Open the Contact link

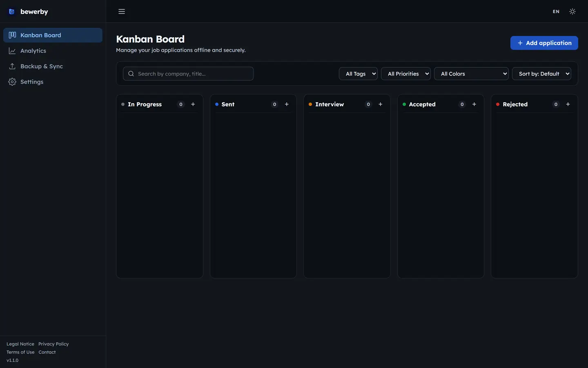(x=47, y=352)
